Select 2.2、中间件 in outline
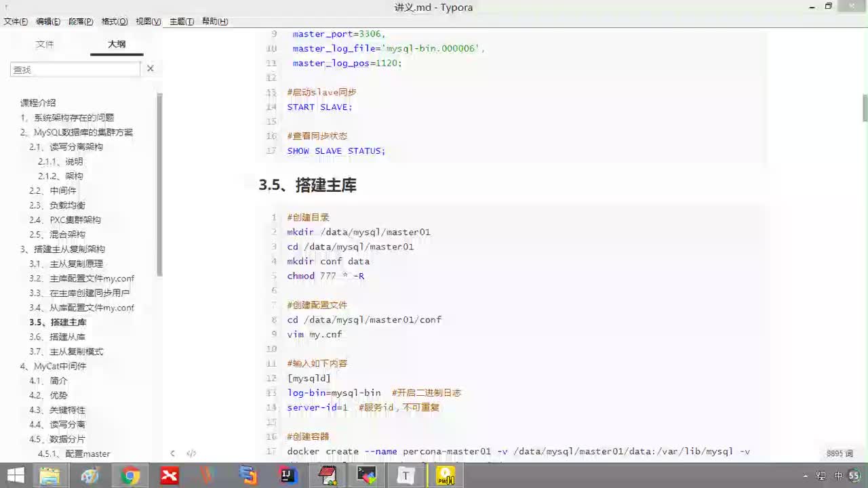Image resolution: width=868 pixels, height=488 pixels. pyautogui.click(x=53, y=190)
